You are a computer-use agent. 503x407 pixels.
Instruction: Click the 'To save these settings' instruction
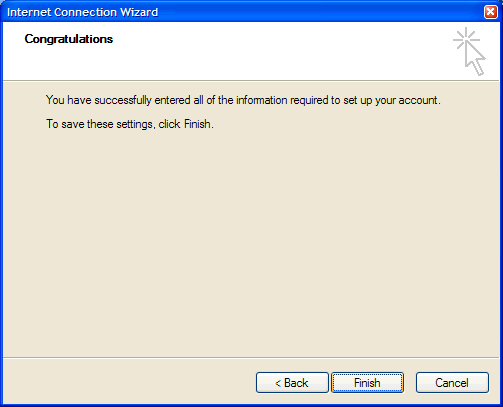click(130, 124)
